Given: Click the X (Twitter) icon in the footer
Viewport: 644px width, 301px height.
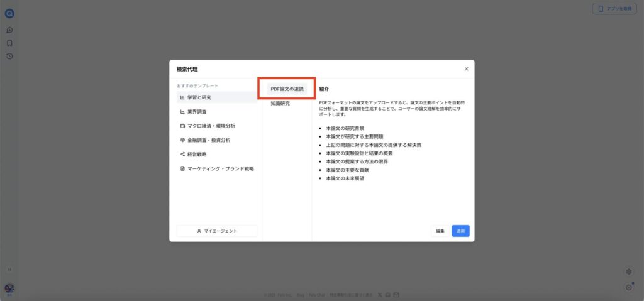Looking at the screenshot, I should click(379, 295).
